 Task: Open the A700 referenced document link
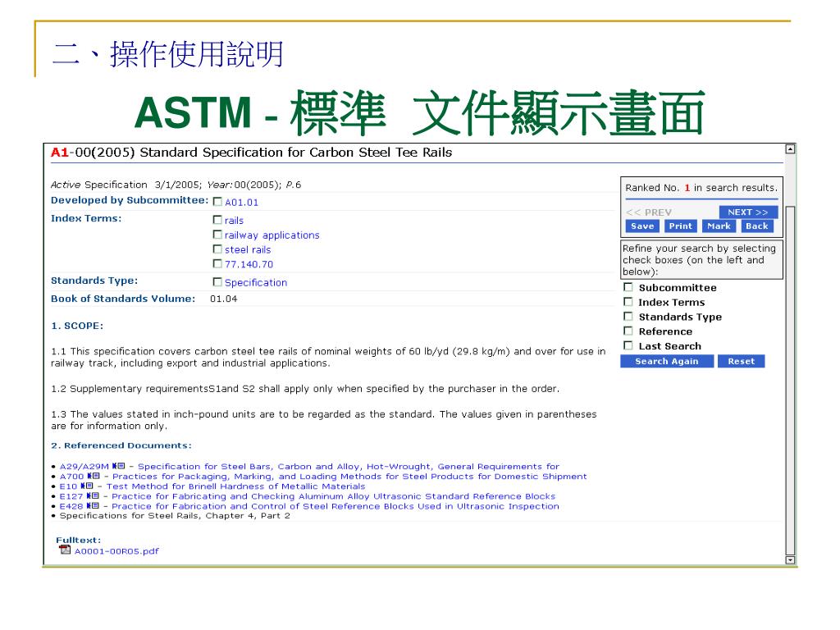coord(72,477)
